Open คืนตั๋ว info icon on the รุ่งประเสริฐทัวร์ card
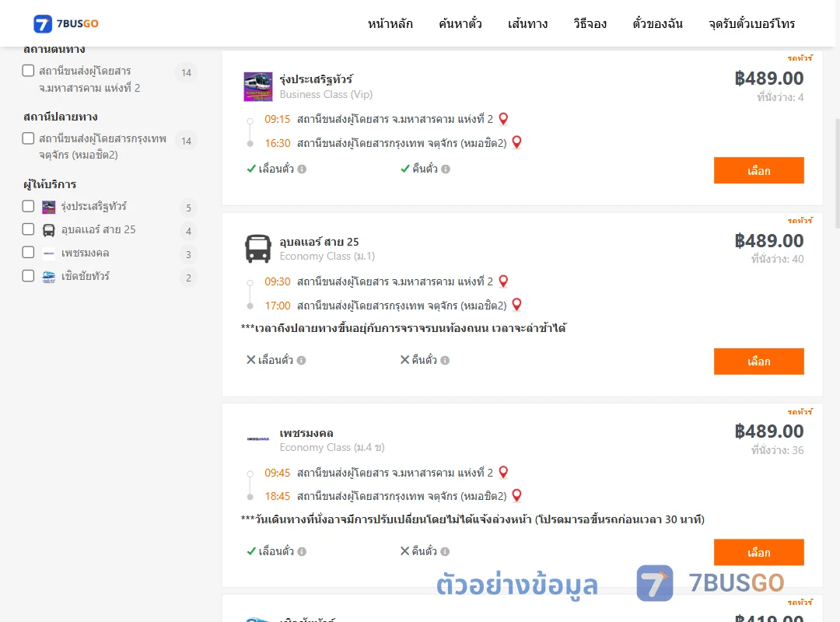Image resolution: width=840 pixels, height=622 pixels. pyautogui.click(x=446, y=169)
